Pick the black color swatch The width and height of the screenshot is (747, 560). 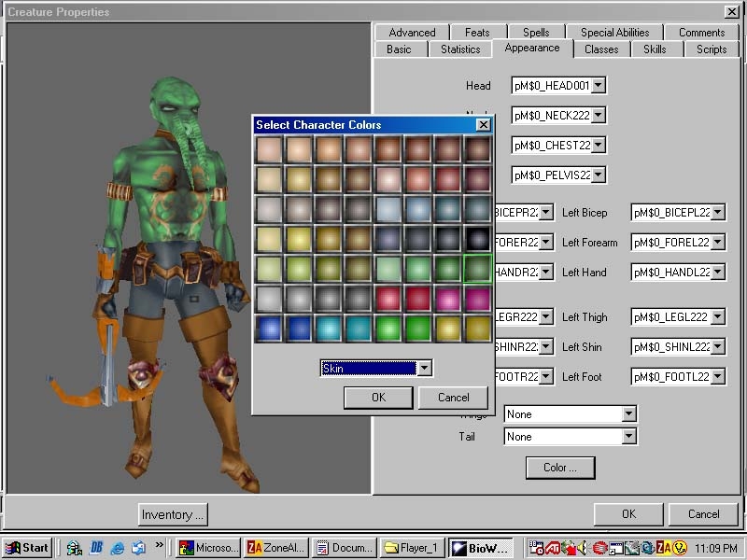(478, 239)
